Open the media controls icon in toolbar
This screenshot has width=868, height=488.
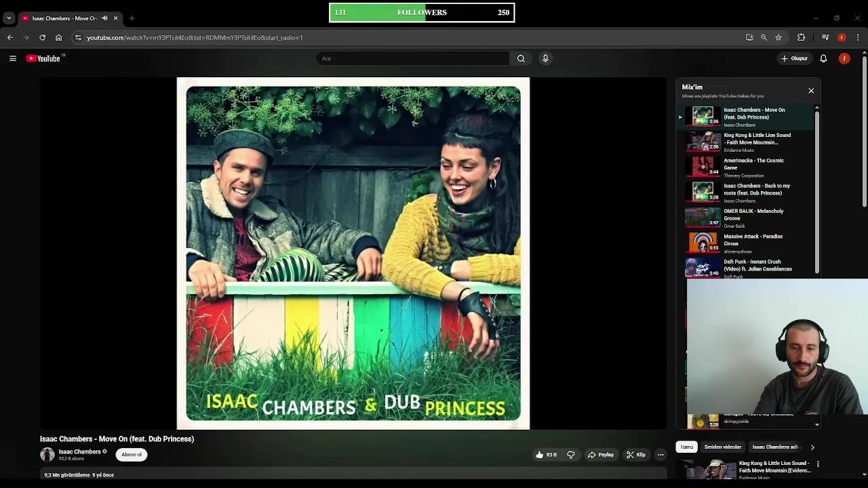coord(825,37)
